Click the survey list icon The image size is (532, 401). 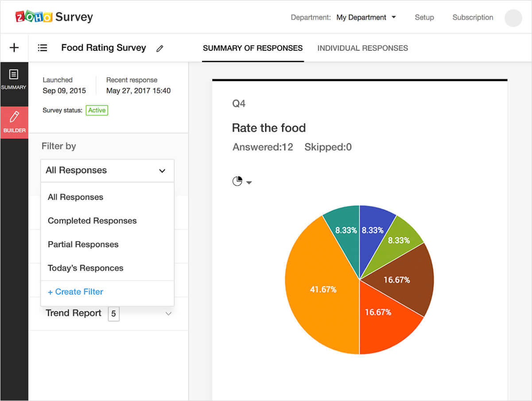point(43,47)
